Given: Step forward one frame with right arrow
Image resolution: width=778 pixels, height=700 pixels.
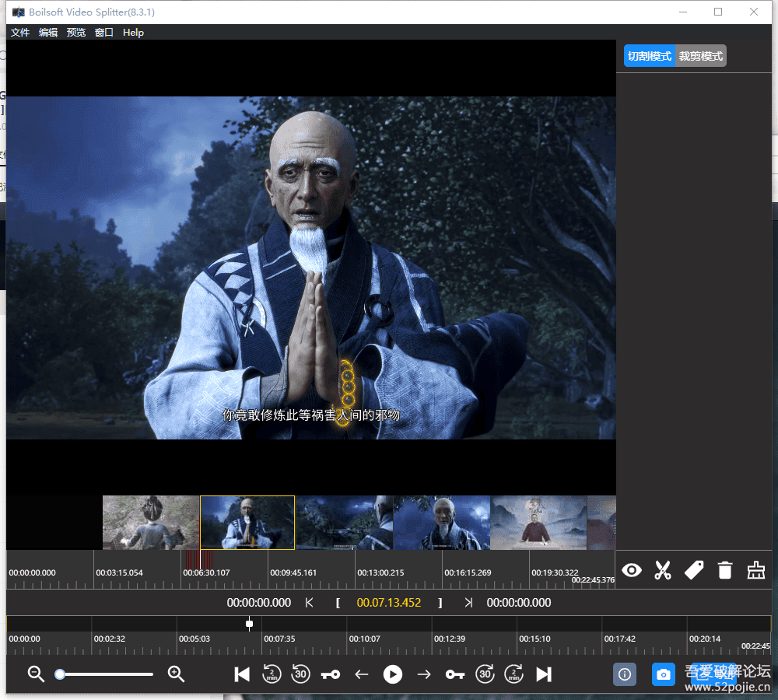Looking at the screenshot, I should pos(424,674).
